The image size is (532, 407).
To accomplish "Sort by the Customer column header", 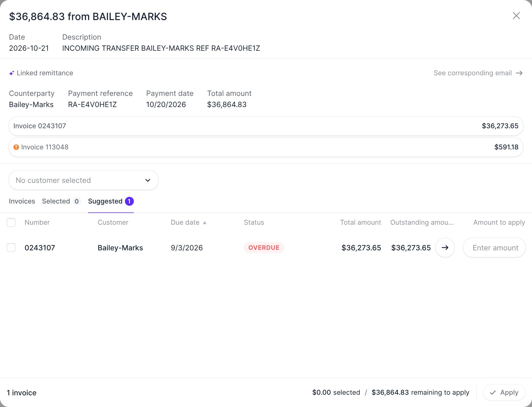I will tap(113, 222).
